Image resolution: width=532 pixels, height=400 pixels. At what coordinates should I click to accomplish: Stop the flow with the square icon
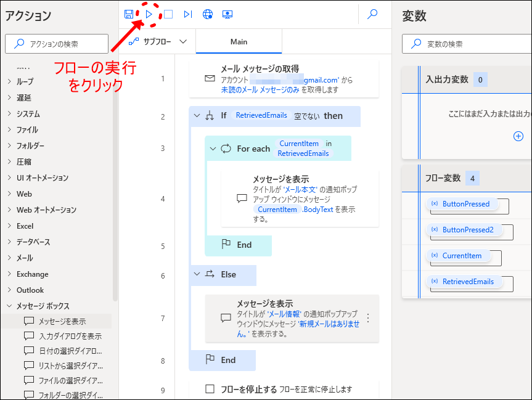tap(168, 14)
